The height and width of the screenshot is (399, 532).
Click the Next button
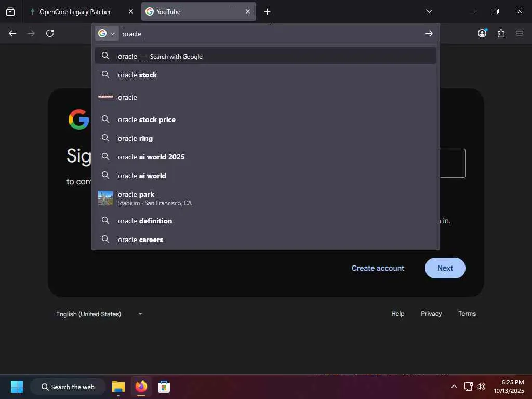(x=445, y=268)
